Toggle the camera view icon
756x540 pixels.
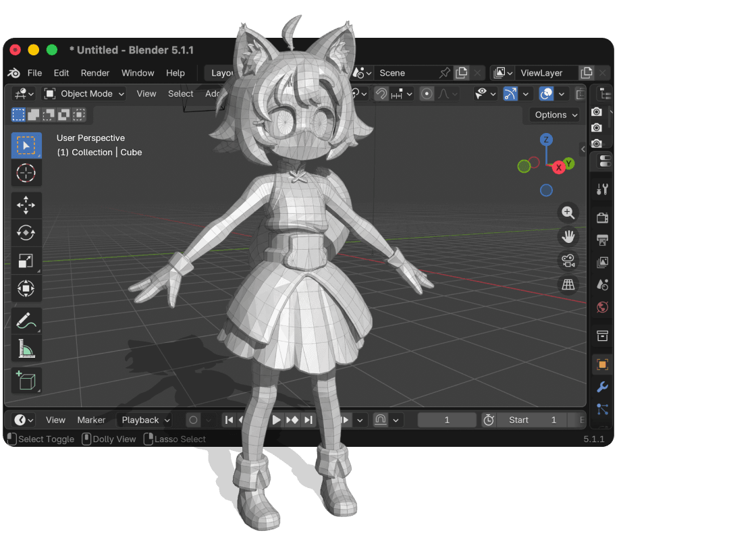pos(568,261)
